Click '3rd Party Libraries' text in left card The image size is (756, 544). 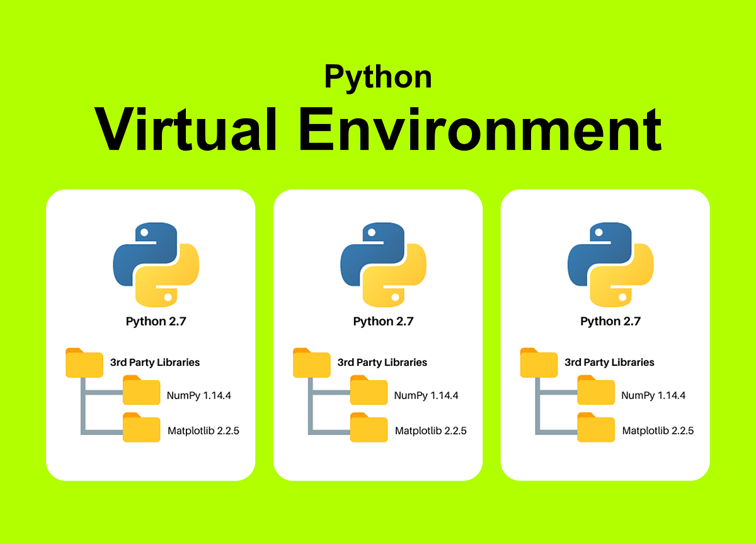(155, 363)
